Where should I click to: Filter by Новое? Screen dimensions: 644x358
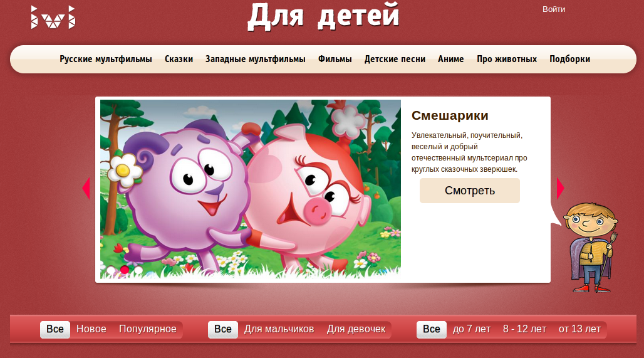tap(91, 329)
